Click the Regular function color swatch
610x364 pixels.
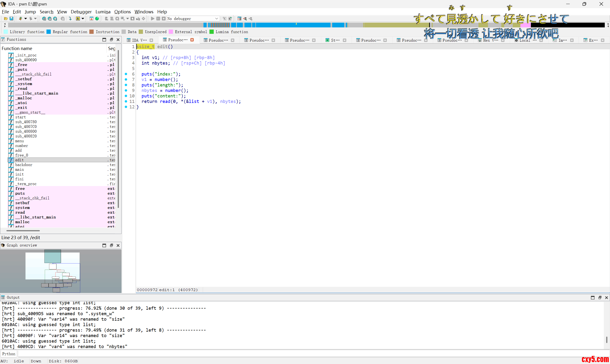coord(49,32)
